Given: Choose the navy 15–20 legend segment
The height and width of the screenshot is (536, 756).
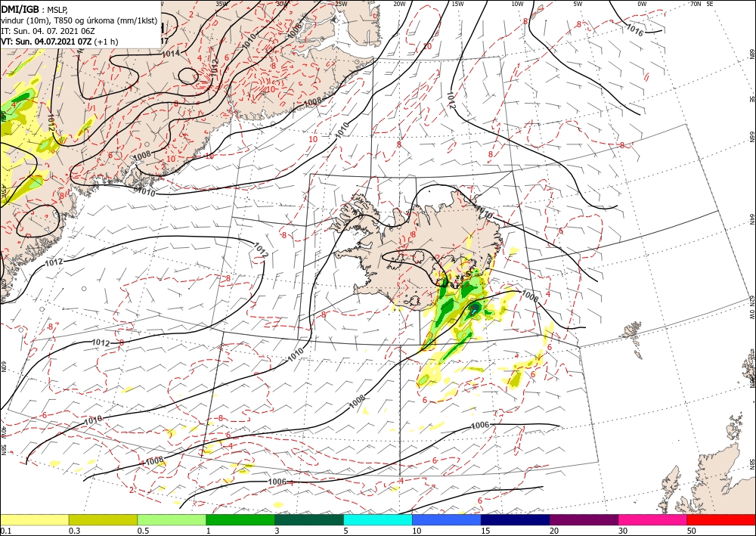Looking at the screenshot, I should click(x=516, y=519).
